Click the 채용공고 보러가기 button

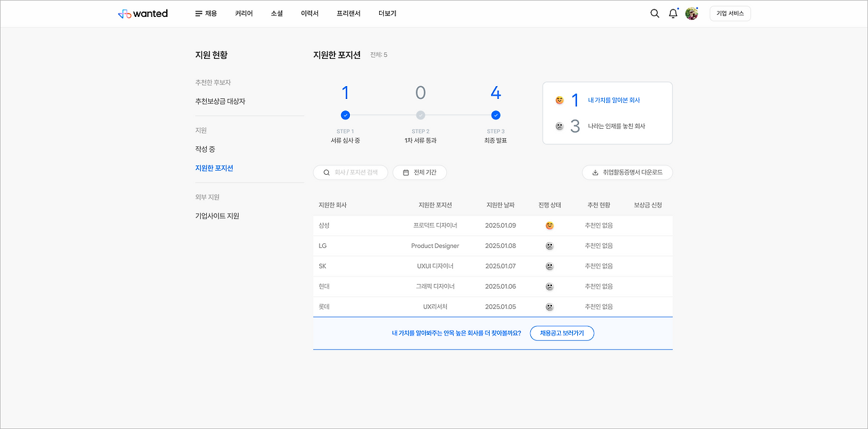[x=562, y=333]
